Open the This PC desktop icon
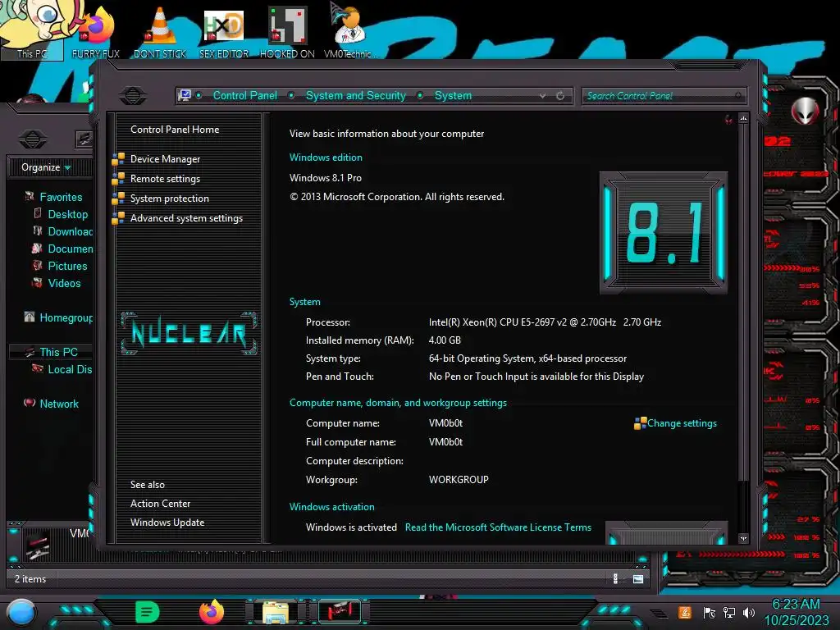Viewport: 840px width, 630px height. (32, 30)
